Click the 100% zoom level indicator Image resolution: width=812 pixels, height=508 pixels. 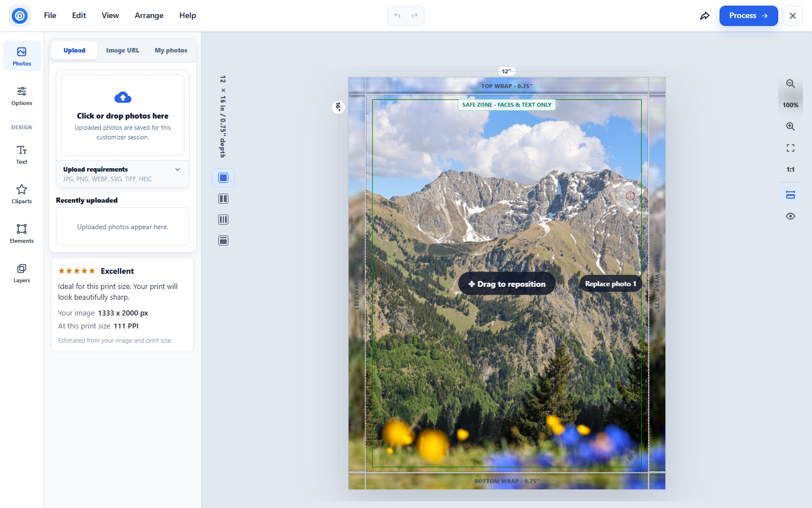[791, 105]
